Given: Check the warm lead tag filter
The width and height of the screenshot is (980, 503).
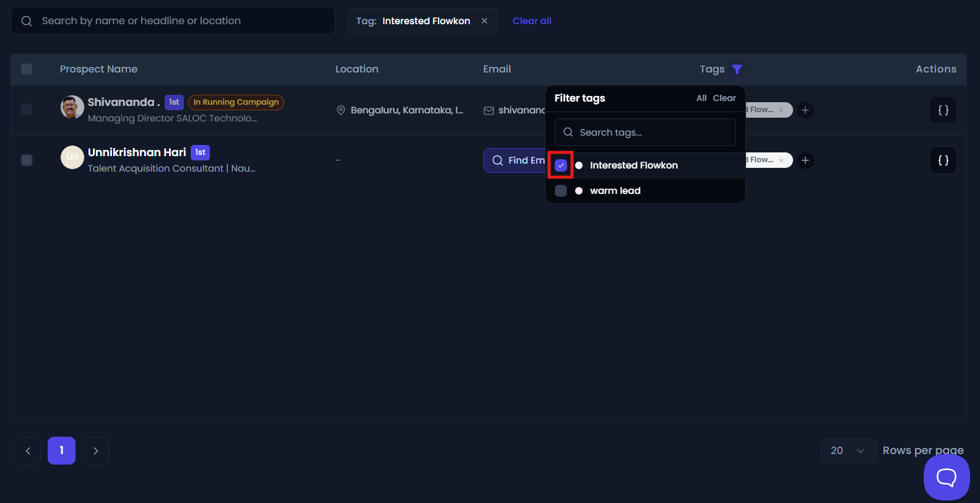Looking at the screenshot, I should point(561,191).
